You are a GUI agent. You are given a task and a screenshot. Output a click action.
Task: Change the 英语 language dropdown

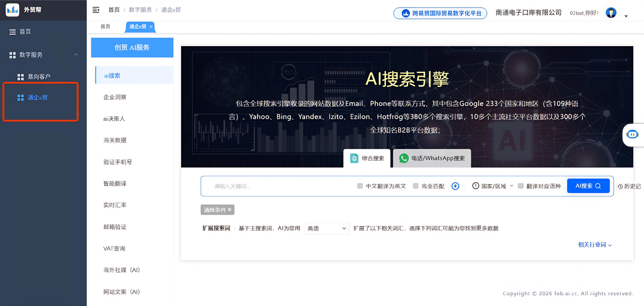(x=327, y=228)
